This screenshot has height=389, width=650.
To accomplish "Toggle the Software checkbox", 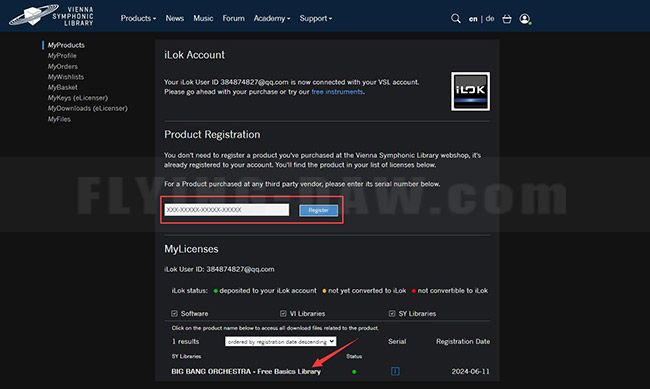I will (175, 314).
